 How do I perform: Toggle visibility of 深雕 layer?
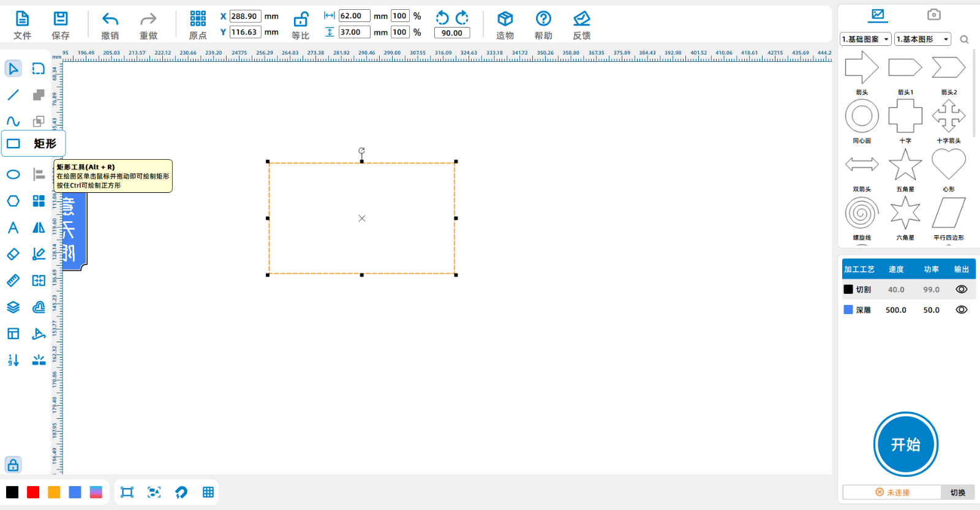point(961,310)
